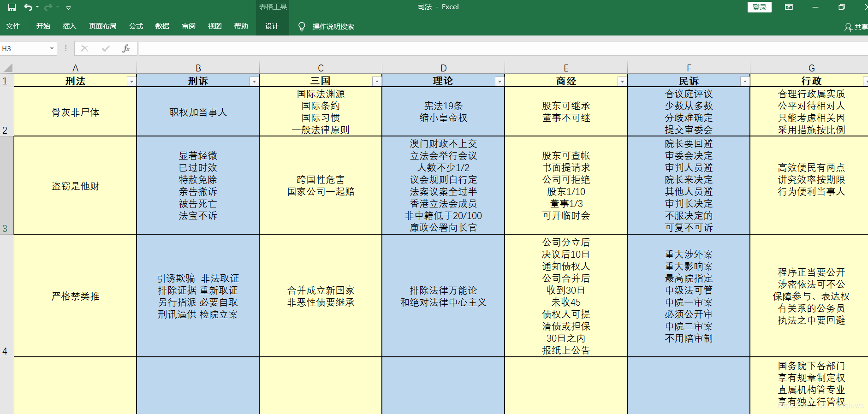Screen dimensions: 868x414
Task: Click the Name Box showing H3
Action: pyautogui.click(x=24, y=48)
